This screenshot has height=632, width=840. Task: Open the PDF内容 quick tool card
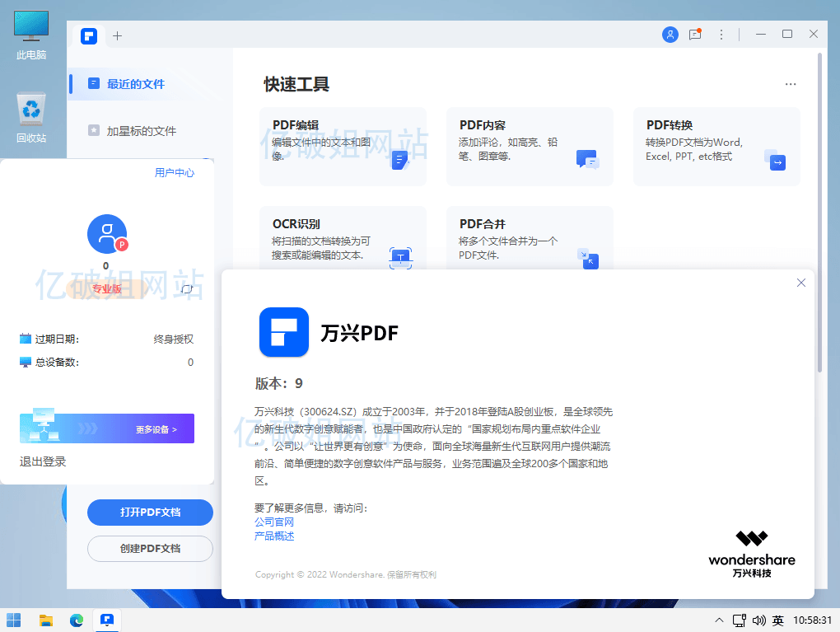pyautogui.click(x=530, y=147)
